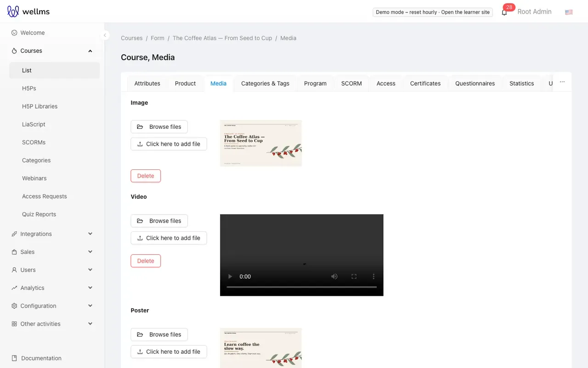588x368 pixels.
Task: Expand the Integrations menu chevron
Action: tap(90, 234)
